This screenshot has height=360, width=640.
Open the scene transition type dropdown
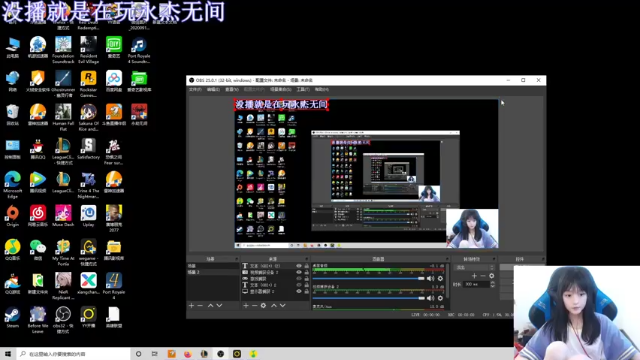pyautogui.click(x=474, y=267)
